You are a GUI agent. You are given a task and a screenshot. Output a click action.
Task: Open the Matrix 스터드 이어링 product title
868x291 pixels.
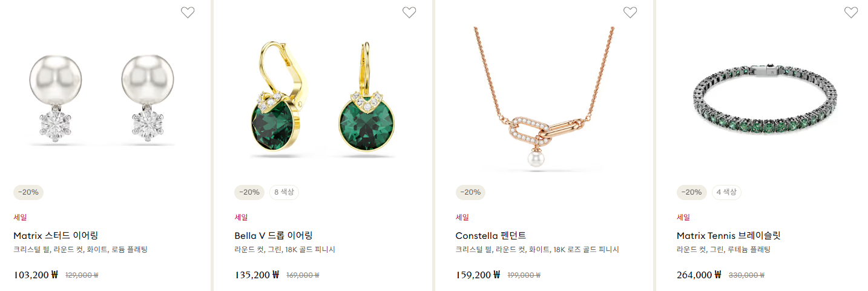tap(56, 235)
